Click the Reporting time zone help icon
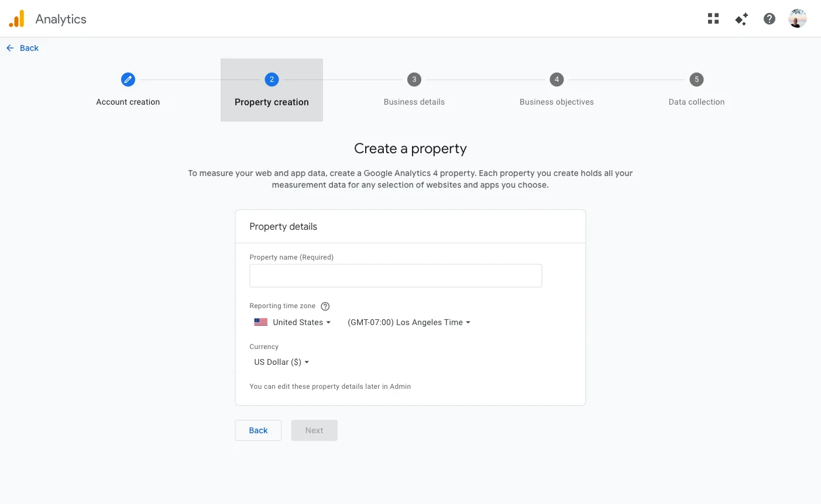Viewport: 821px width, 504px height. coord(325,306)
